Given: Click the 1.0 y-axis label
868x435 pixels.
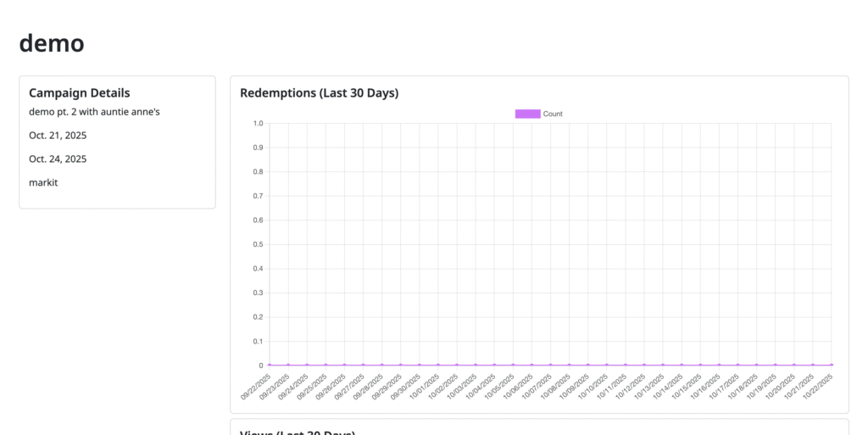Looking at the screenshot, I should (x=258, y=124).
